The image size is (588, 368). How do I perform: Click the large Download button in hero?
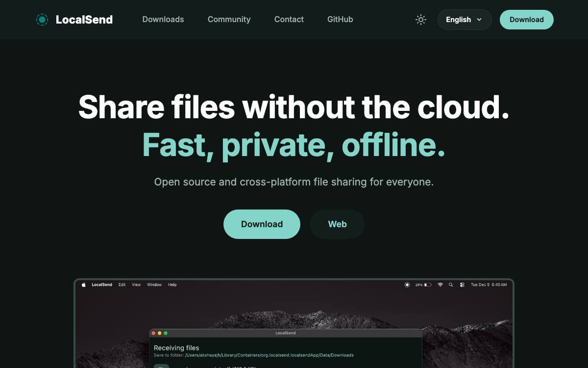click(262, 224)
